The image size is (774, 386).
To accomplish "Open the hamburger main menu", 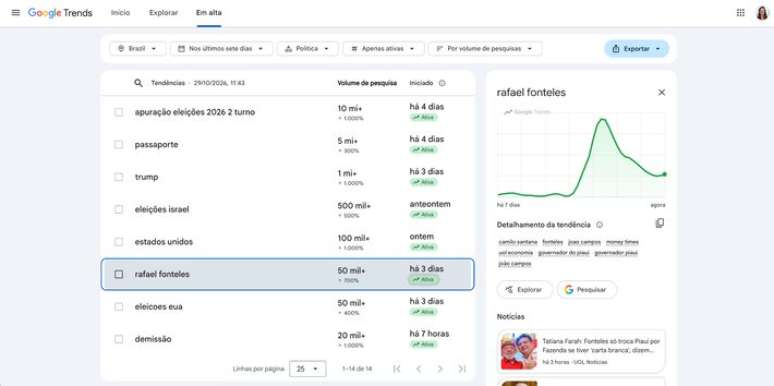I will coord(16,13).
